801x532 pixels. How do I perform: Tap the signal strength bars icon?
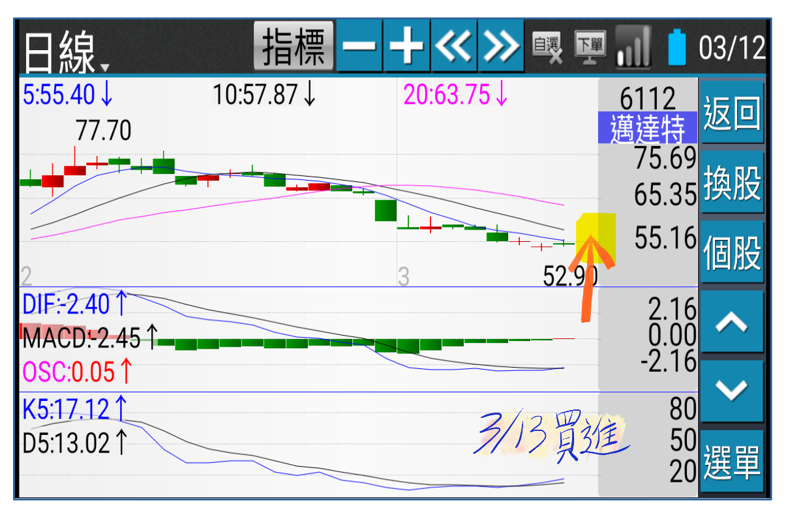coord(632,47)
